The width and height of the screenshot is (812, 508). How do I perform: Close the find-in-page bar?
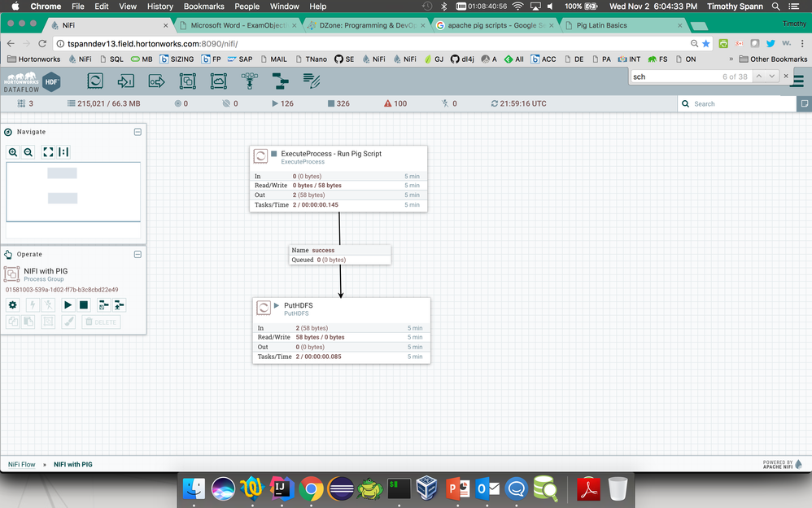point(786,77)
